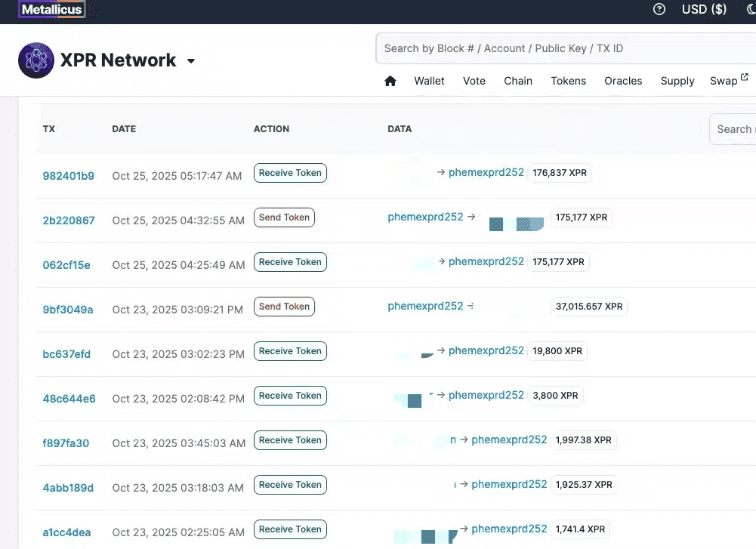
Task: Focus the Block/Account/TX ID search field
Action: (x=565, y=48)
